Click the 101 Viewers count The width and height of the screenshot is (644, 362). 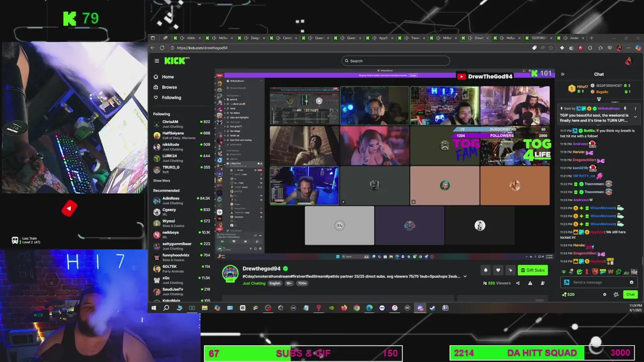pos(497,283)
